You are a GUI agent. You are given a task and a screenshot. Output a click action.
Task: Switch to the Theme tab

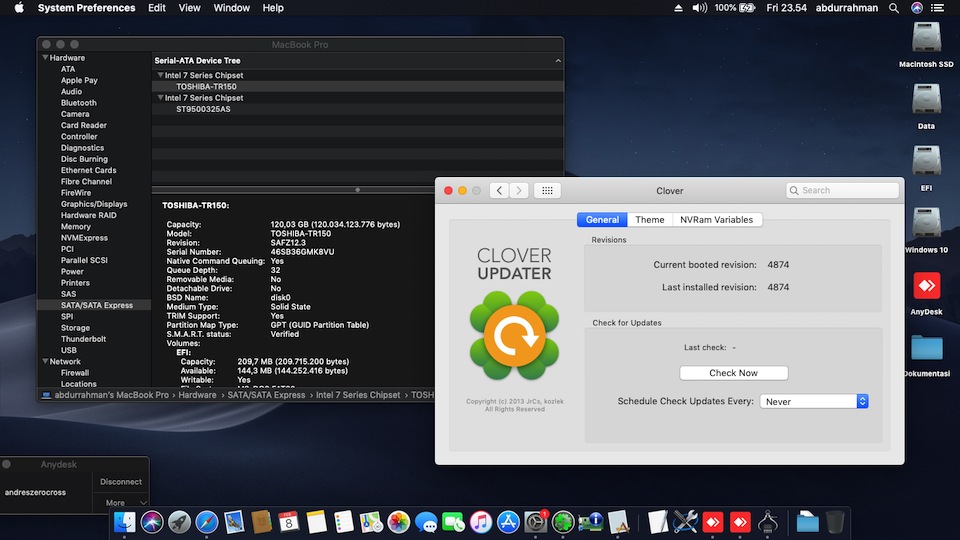coord(649,220)
